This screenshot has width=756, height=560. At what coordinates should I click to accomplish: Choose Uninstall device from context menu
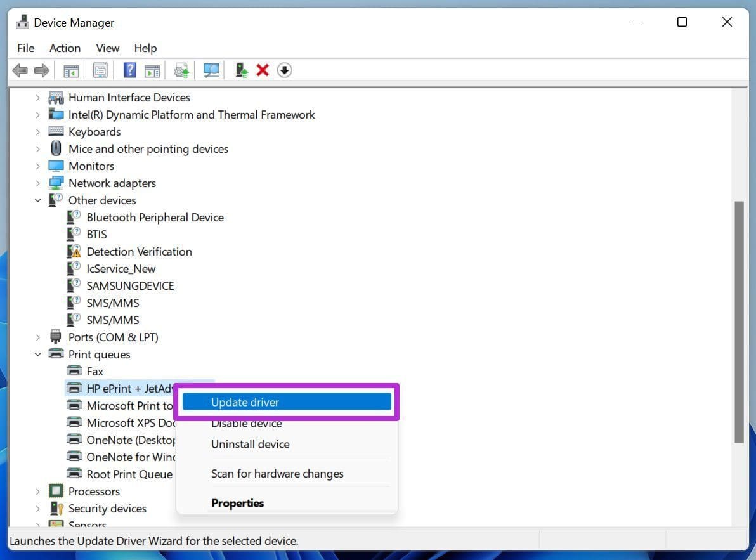tap(287, 444)
